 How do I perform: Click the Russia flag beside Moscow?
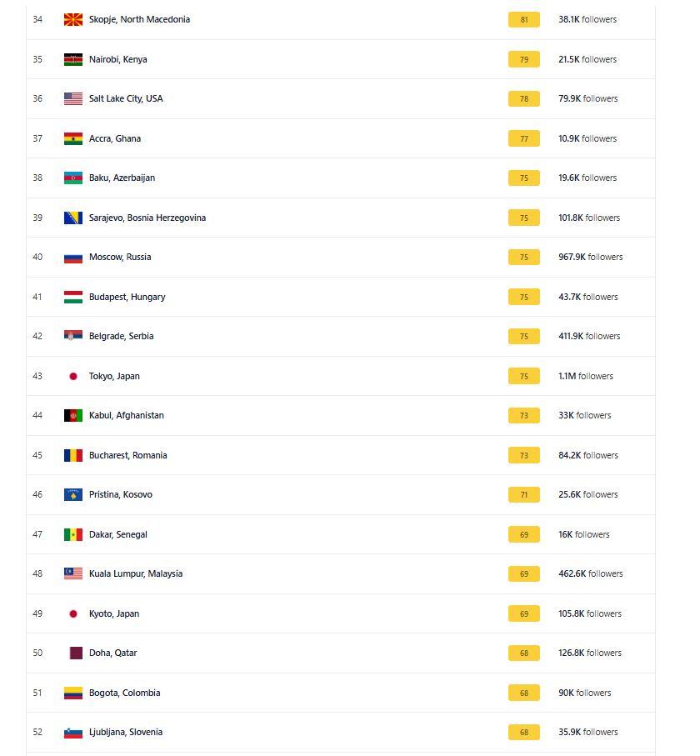click(73, 257)
